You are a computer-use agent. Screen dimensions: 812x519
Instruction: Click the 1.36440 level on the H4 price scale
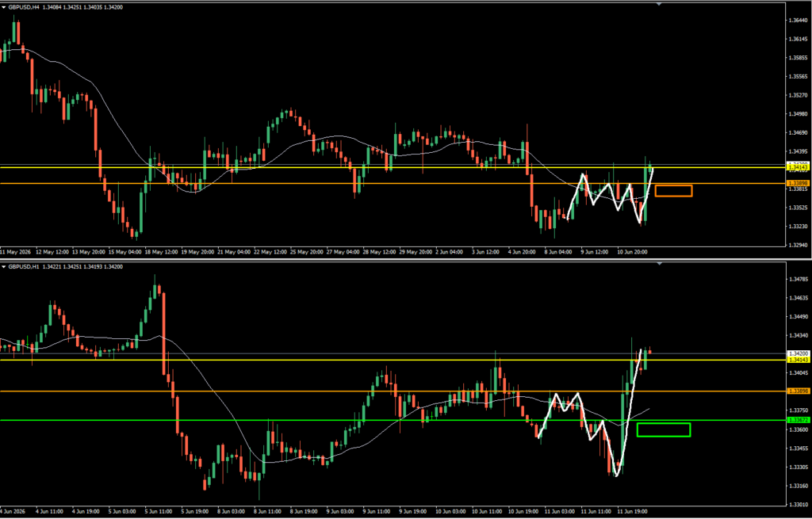798,21
